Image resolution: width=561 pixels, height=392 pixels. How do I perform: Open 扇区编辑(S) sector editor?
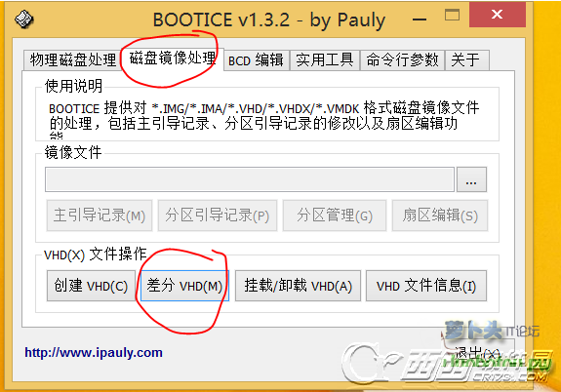[440, 216]
